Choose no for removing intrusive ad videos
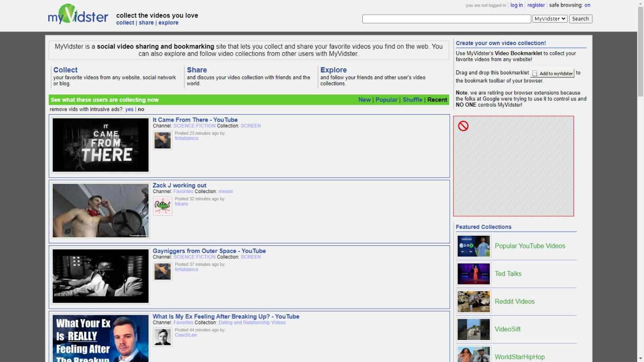This screenshot has width=644, height=362. (x=141, y=109)
